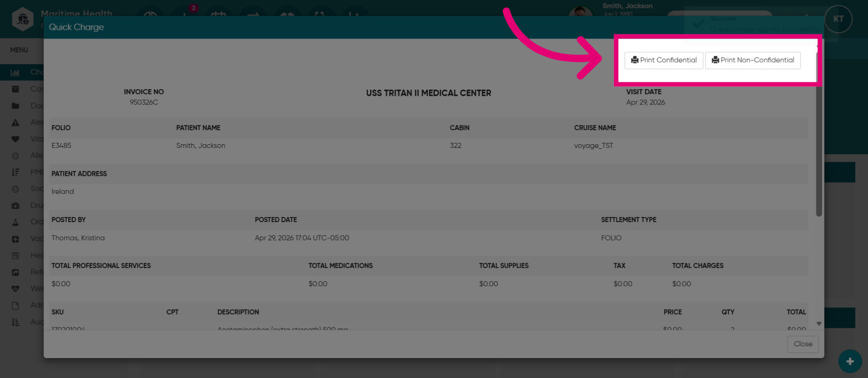
Task: Open the warning triangle icon in sidebar
Action: coord(15,123)
